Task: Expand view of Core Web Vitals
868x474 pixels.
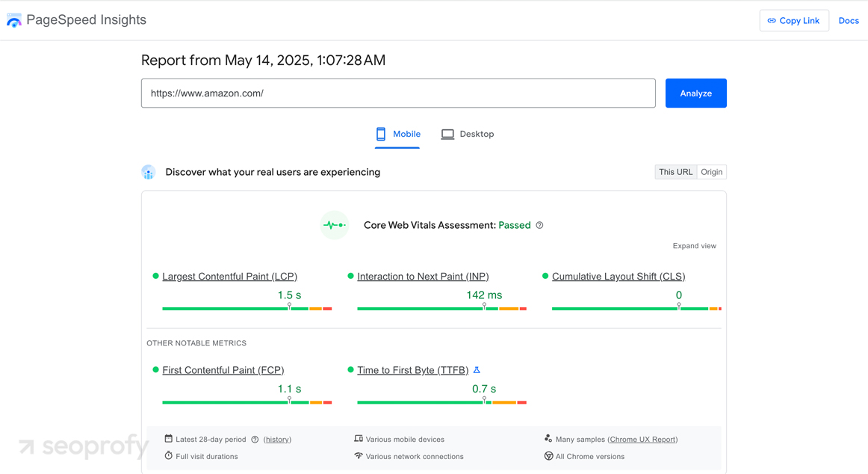Action: (694, 246)
